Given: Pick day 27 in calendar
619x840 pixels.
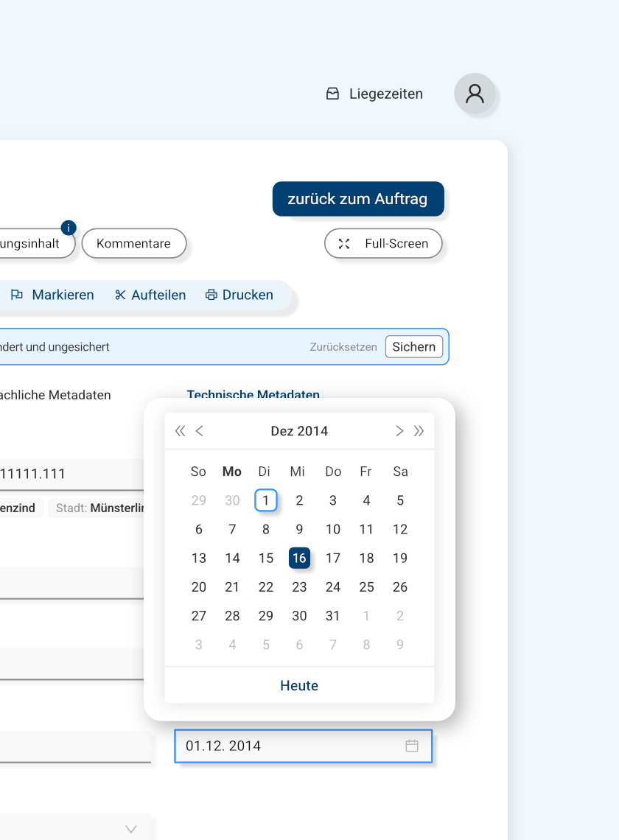Looking at the screenshot, I should (x=199, y=616).
